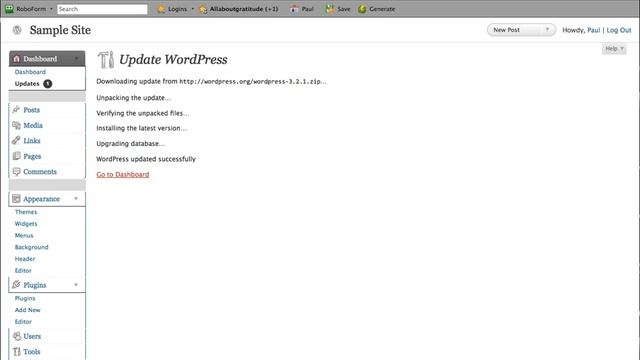Click the Paul identity toolbar item
The width and height of the screenshot is (640, 360).
pos(302,9)
